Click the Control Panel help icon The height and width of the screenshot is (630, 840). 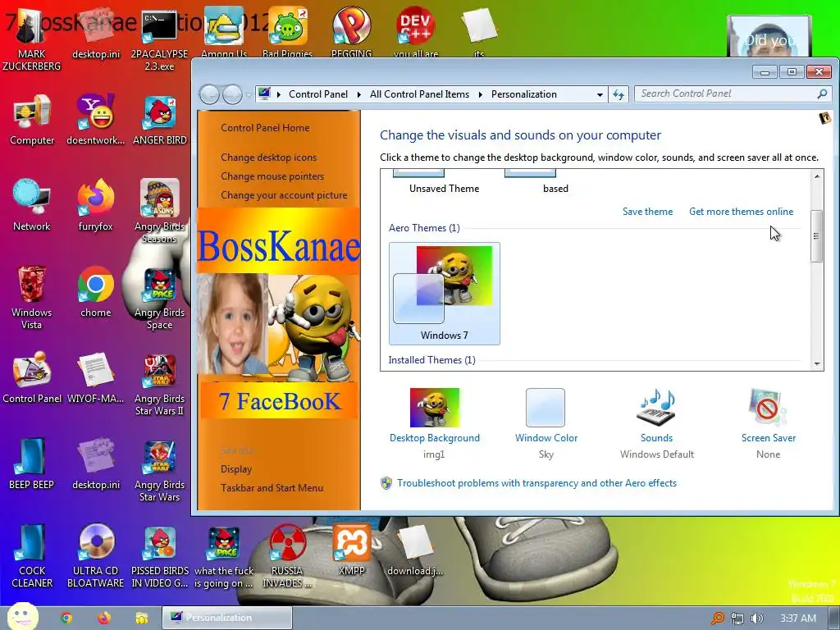coord(824,118)
